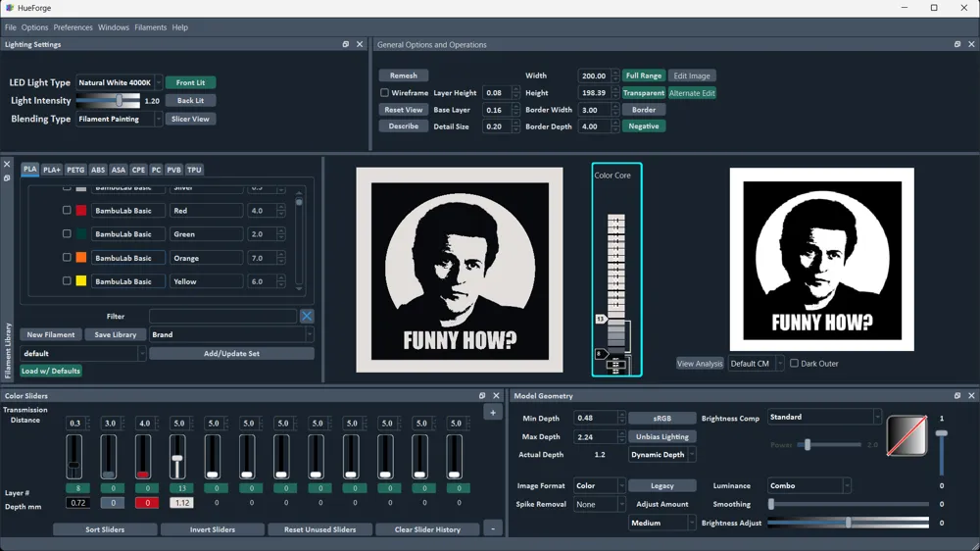
Task: Select the Yellow filament color swatch
Action: click(x=81, y=281)
